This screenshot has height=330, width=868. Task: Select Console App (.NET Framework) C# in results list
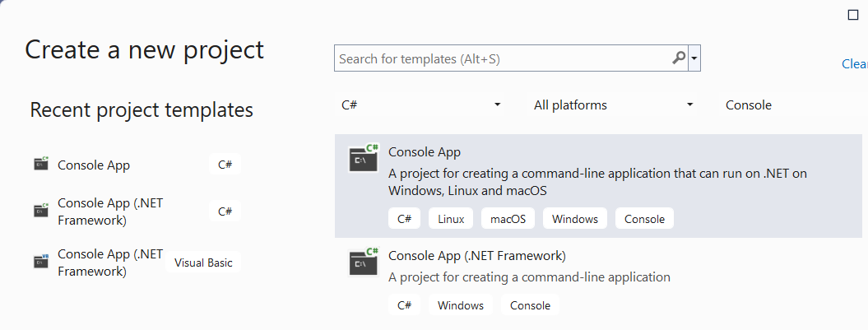tap(598, 280)
